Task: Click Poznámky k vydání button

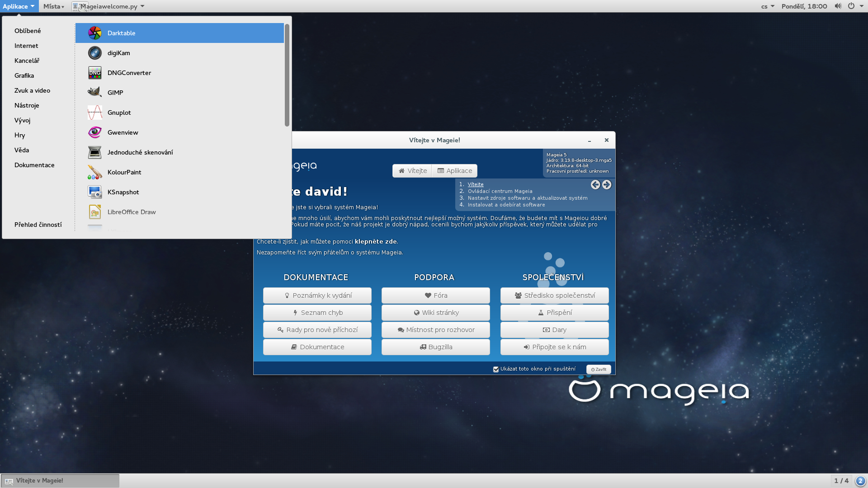Action: 317,296
